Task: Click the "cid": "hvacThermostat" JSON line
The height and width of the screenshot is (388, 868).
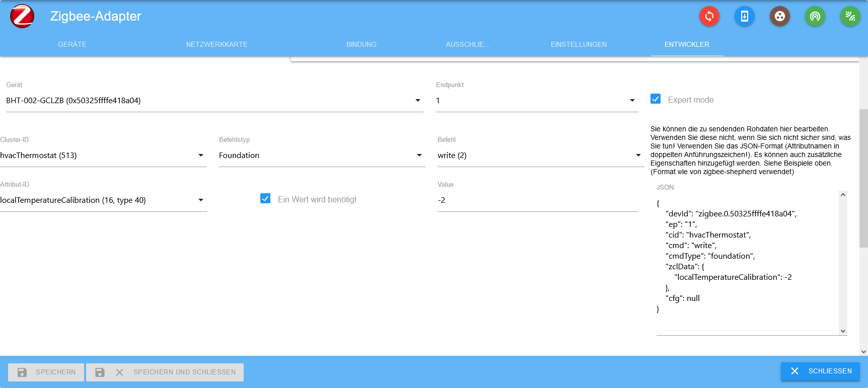Action: 708,235
